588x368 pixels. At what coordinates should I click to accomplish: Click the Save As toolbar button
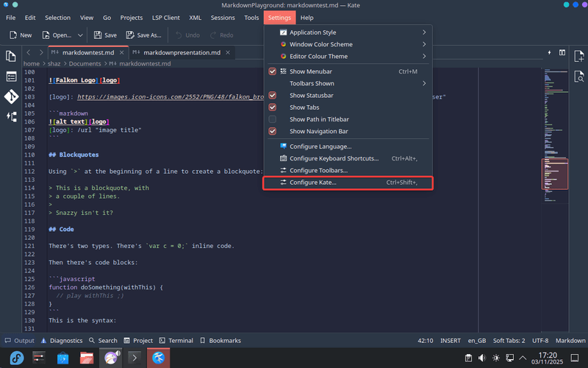point(143,35)
